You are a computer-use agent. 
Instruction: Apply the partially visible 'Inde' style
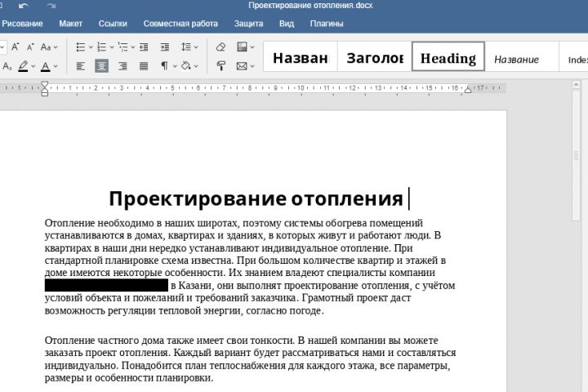(574, 56)
